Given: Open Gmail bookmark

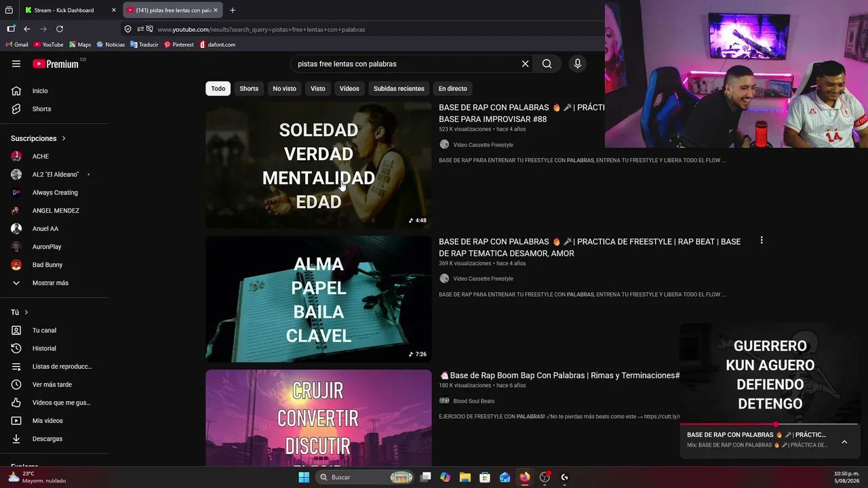Looking at the screenshot, I should 17,45.
